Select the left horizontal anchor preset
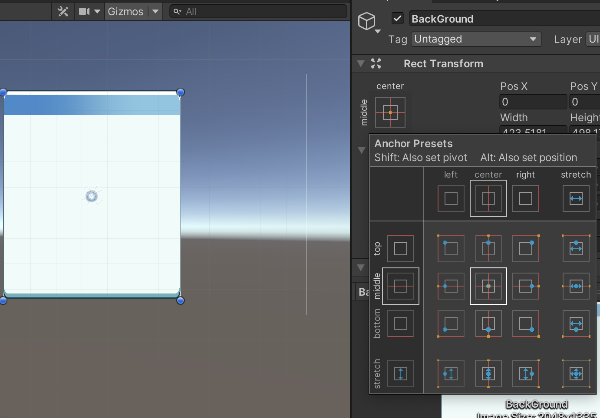The height and width of the screenshot is (418, 600). [x=451, y=198]
